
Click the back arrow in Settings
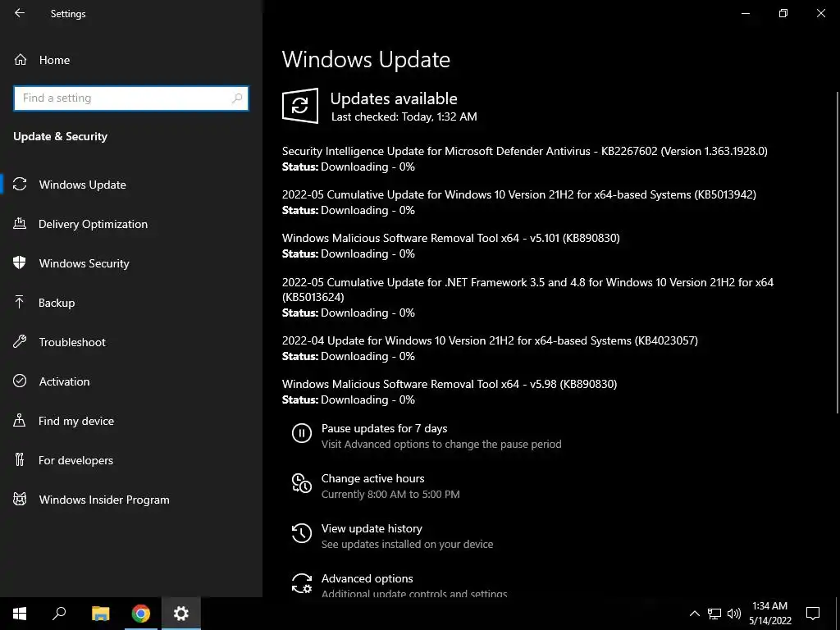click(x=20, y=13)
